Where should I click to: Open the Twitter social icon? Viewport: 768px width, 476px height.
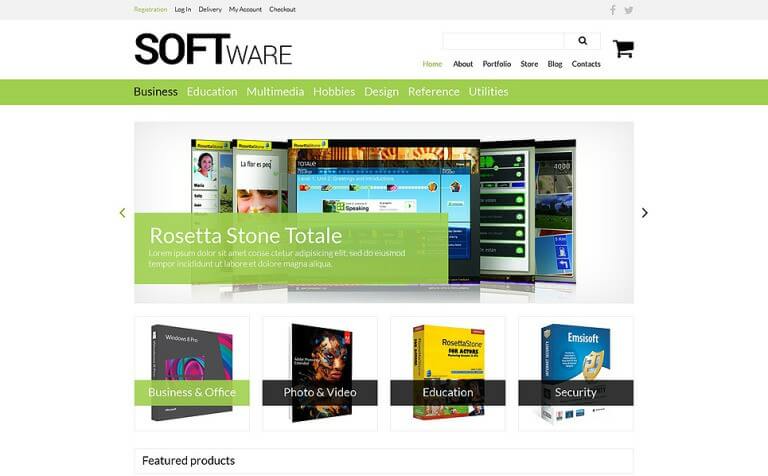[629, 10]
